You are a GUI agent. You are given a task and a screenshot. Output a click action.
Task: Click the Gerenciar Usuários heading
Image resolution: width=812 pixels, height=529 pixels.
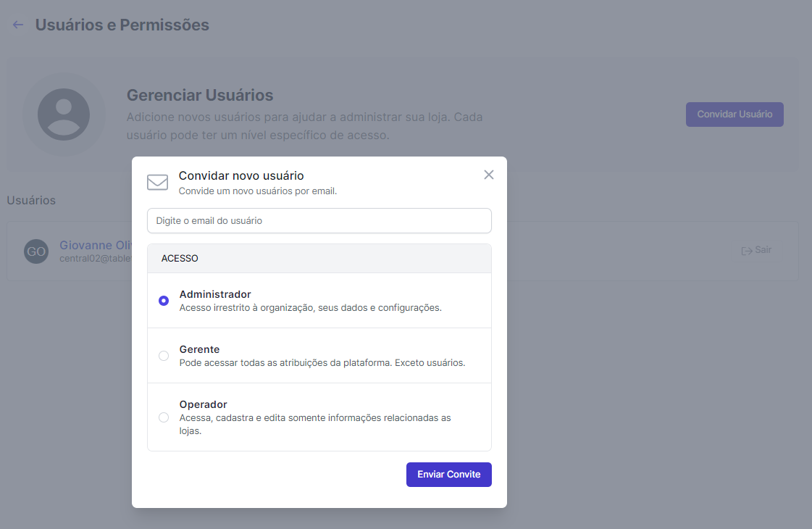tap(200, 96)
